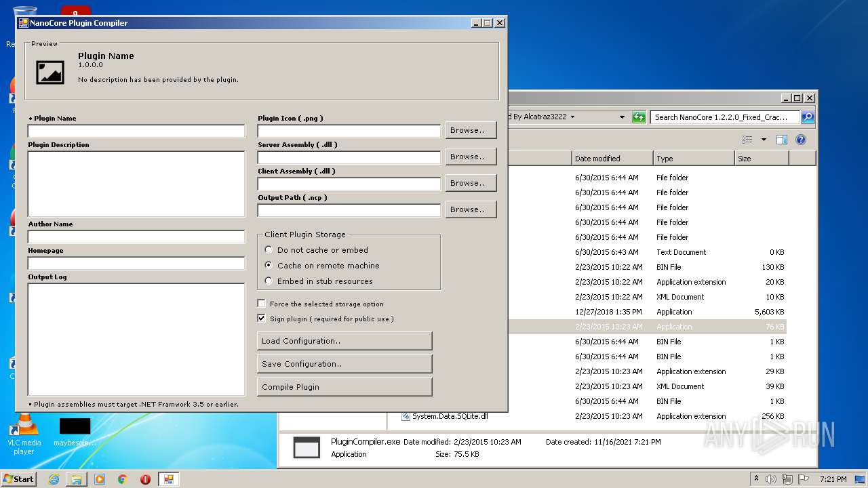
Task: Click the Explorer search box
Action: (x=725, y=117)
